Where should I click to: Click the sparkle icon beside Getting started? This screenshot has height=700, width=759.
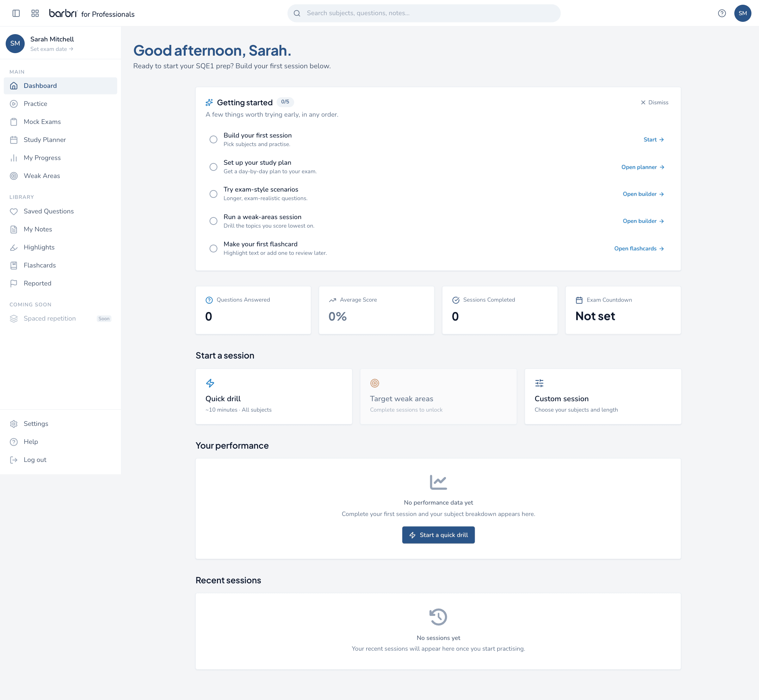click(x=209, y=103)
